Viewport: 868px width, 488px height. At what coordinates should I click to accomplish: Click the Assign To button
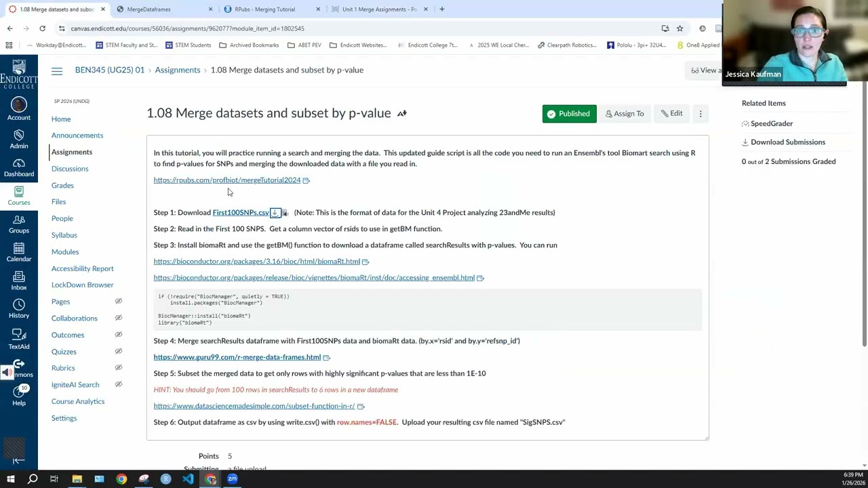tap(625, 114)
